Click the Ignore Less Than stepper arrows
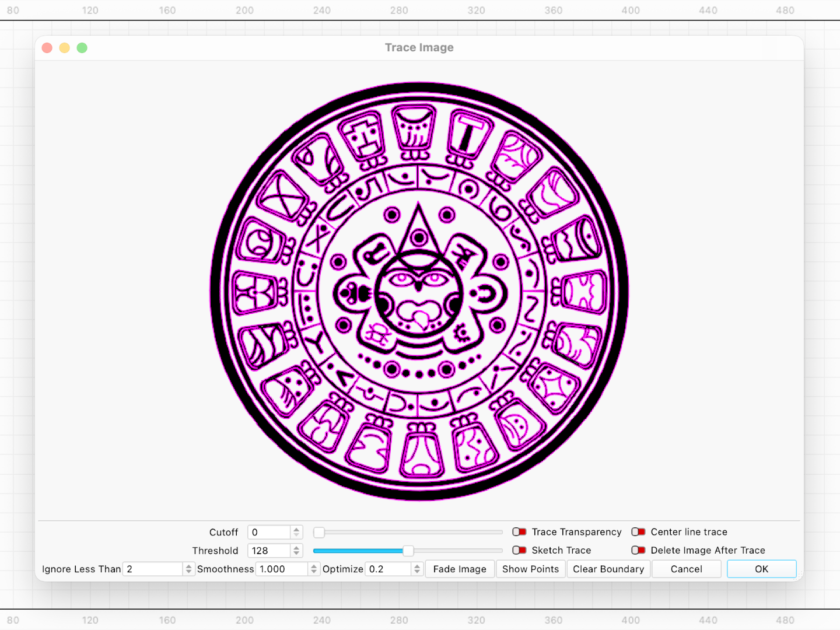 188,569
